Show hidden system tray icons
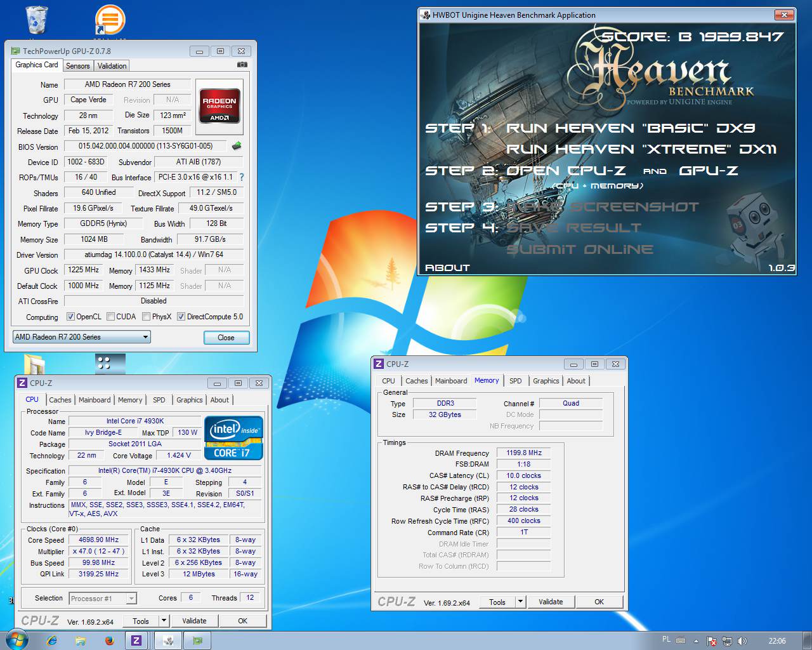 point(696,641)
